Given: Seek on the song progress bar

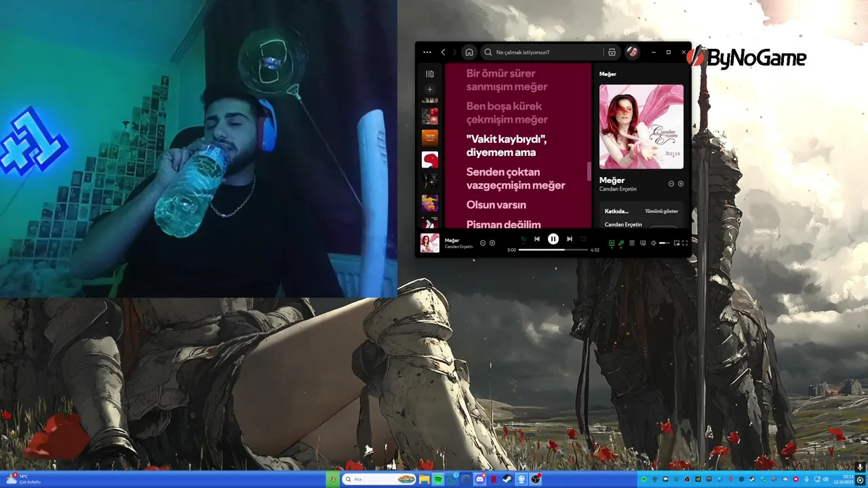Looking at the screenshot, I should (553, 249).
